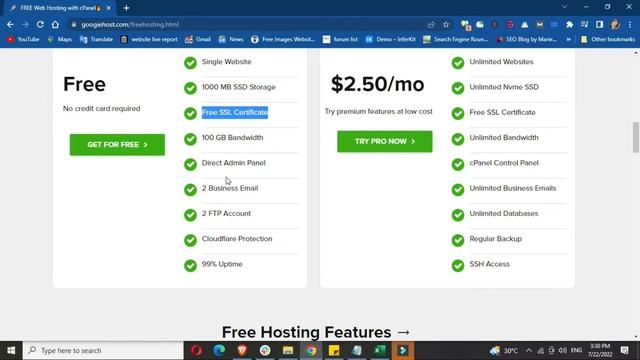Open Chrome side panel icon
640x360 pixels.
pos(599,24)
